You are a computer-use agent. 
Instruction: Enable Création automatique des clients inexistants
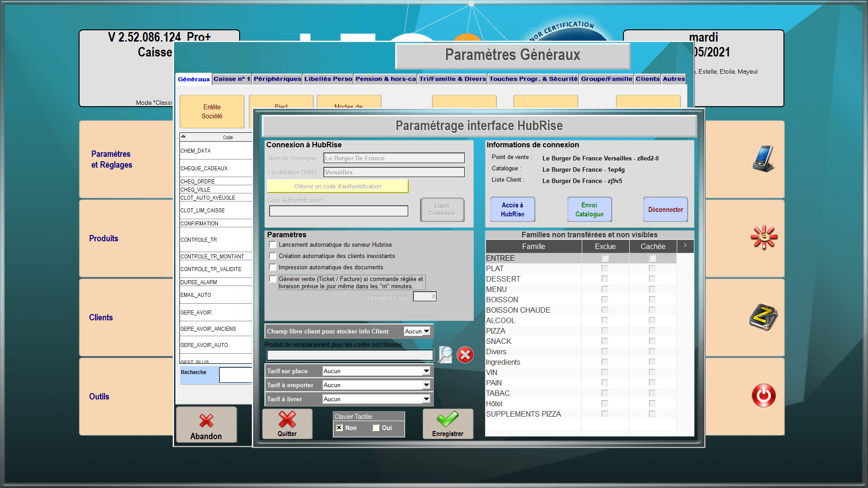273,256
